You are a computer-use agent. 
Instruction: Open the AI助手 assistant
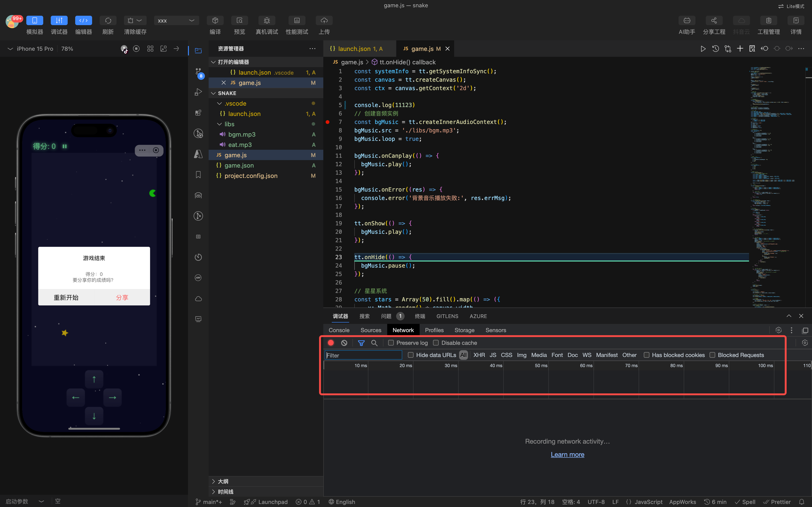point(687,21)
